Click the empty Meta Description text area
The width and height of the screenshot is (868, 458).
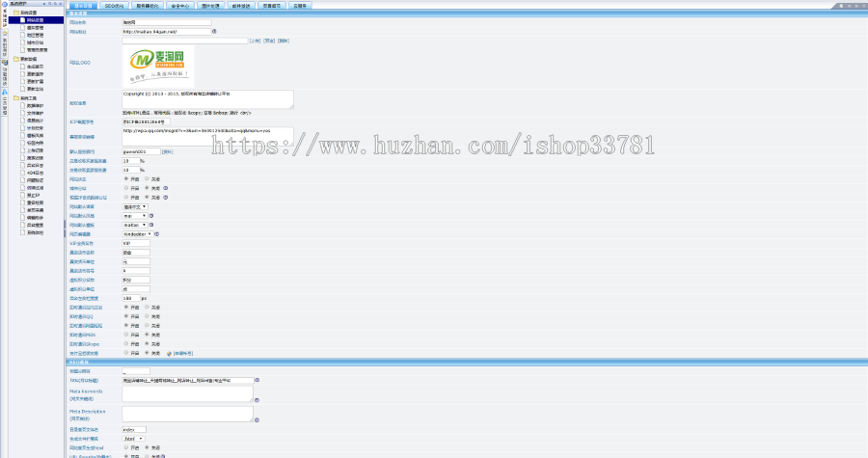pyautogui.click(x=188, y=415)
